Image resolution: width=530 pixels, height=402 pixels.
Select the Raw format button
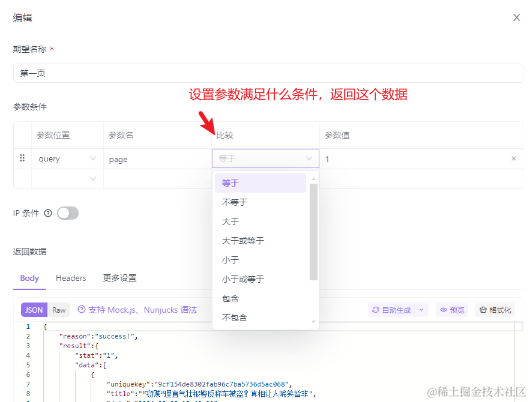click(x=59, y=310)
